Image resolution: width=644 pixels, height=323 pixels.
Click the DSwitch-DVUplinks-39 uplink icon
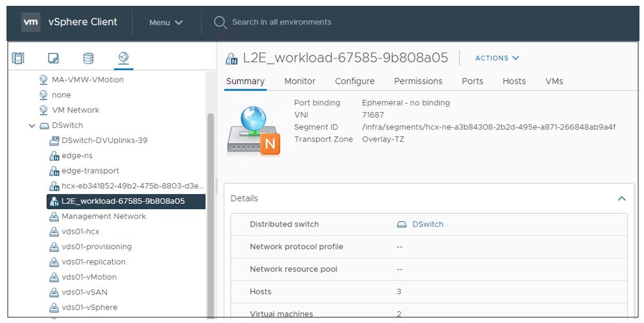coord(54,140)
